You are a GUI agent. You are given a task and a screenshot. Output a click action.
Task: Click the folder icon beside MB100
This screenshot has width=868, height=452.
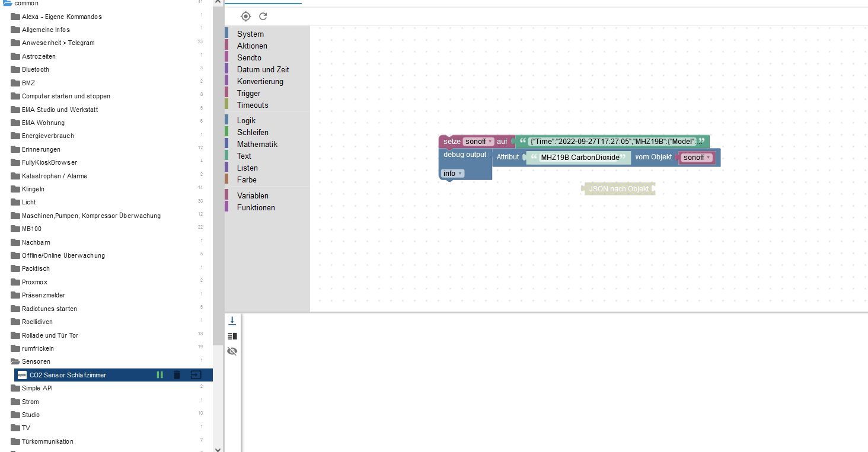tap(15, 229)
